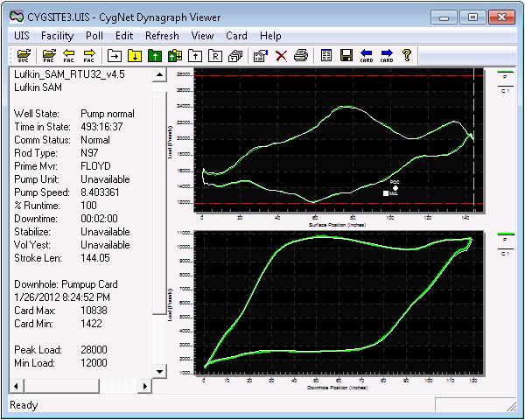Click the '10838' card max value
Viewport: 525px width, 420px height.
94,311
